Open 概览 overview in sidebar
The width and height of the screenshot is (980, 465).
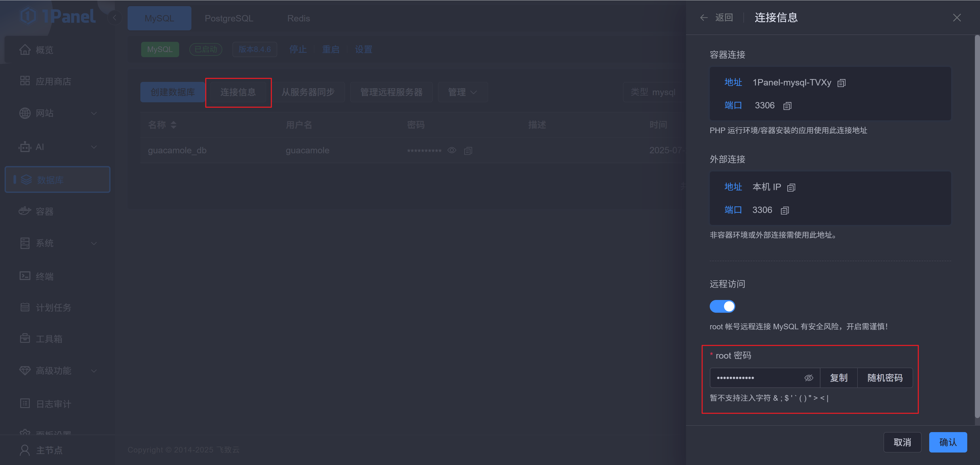(x=57, y=50)
